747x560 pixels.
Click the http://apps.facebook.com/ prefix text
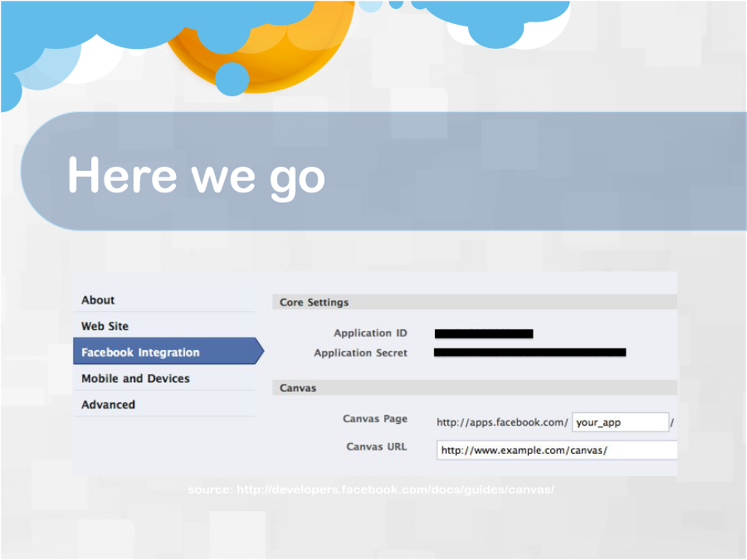tap(502, 422)
